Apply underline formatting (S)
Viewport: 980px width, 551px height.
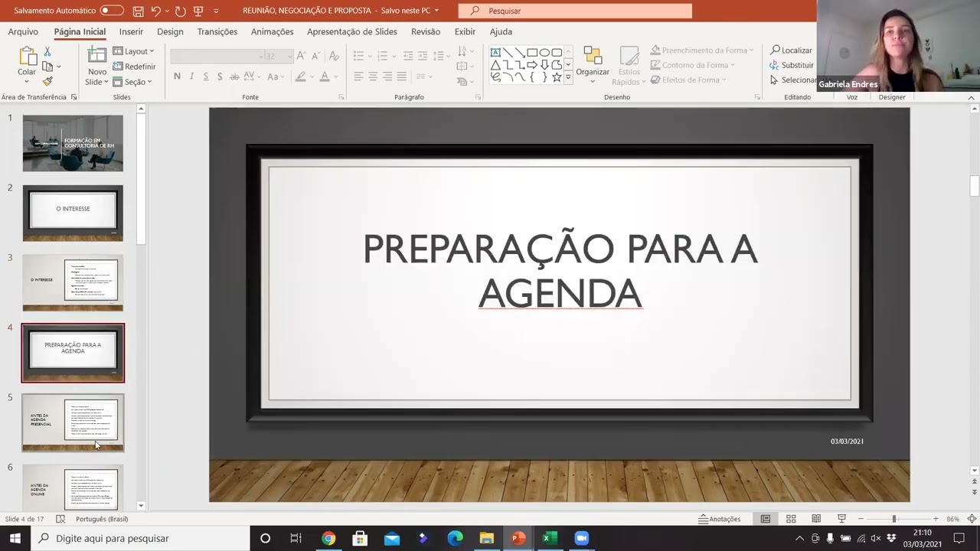point(205,77)
